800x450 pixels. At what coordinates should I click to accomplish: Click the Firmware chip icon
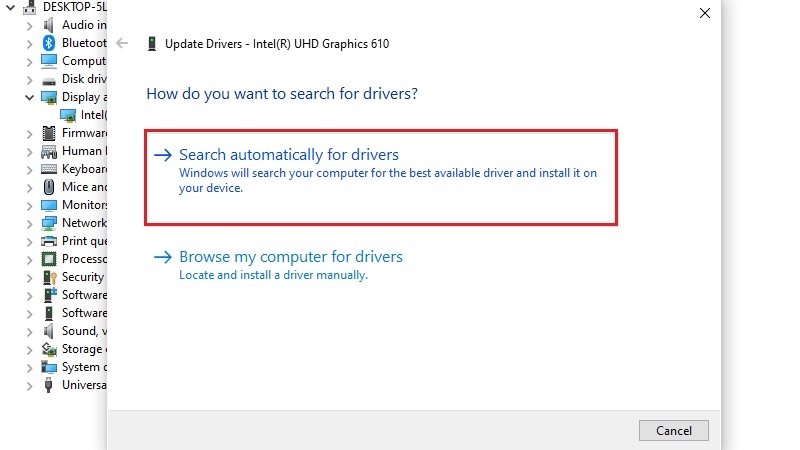pyautogui.click(x=49, y=133)
